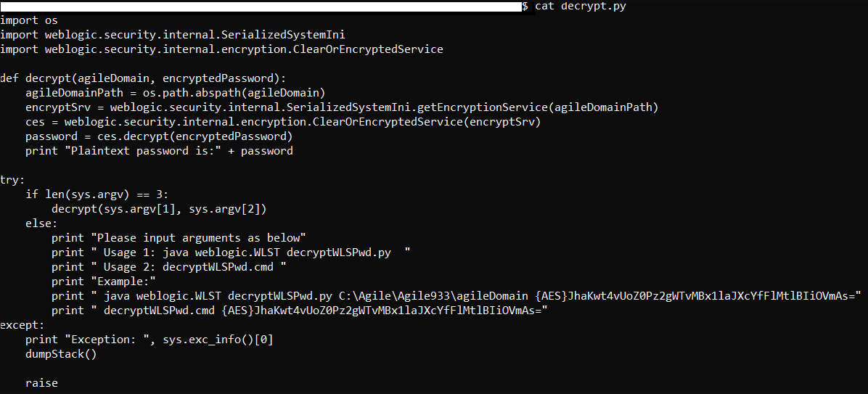
Task: Click the 'if len(sys.argv) == 3' line
Action: point(97,194)
